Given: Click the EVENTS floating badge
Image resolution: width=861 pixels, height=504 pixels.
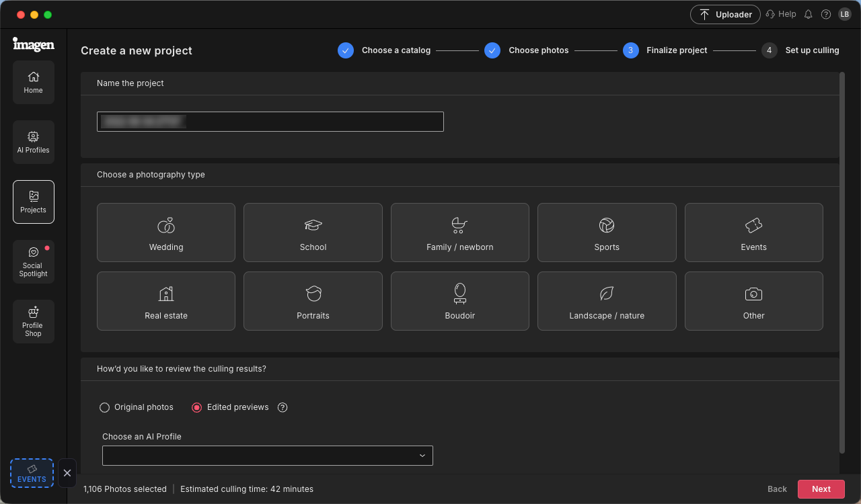Looking at the screenshot, I should coord(32,473).
